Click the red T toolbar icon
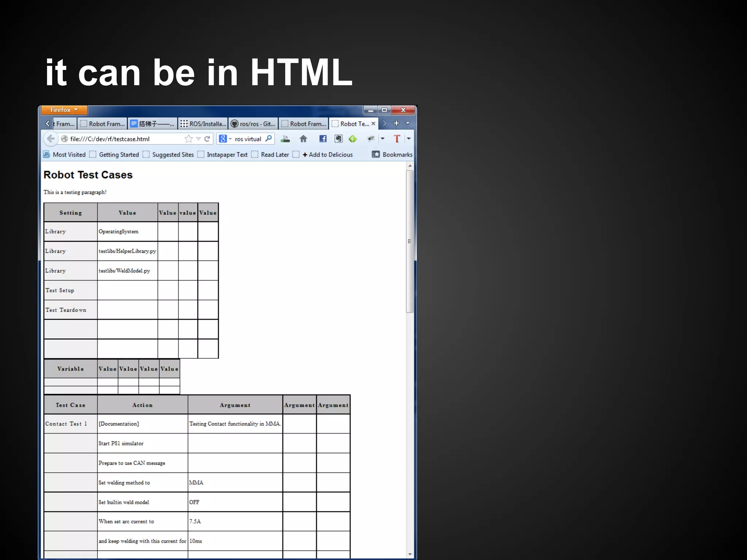The height and width of the screenshot is (560, 747). click(x=397, y=139)
